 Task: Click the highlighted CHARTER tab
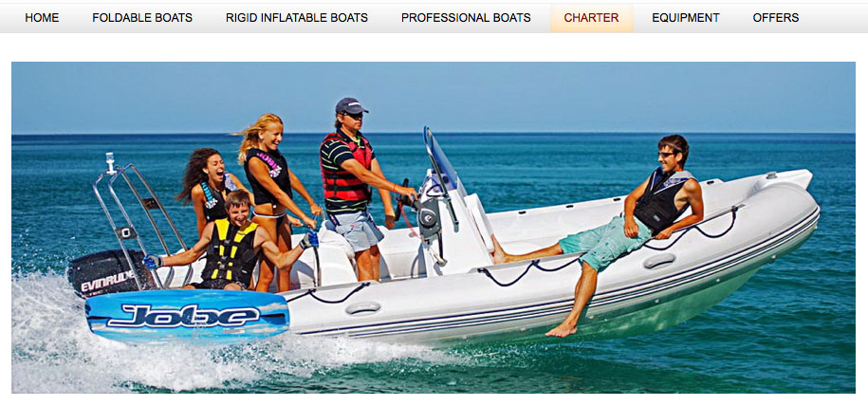[x=591, y=18]
